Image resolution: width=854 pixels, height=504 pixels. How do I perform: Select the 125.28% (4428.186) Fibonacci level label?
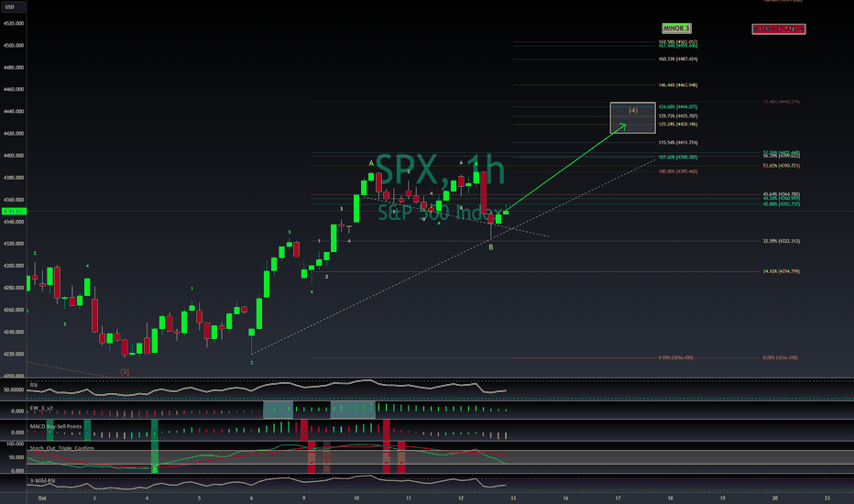[677, 125]
